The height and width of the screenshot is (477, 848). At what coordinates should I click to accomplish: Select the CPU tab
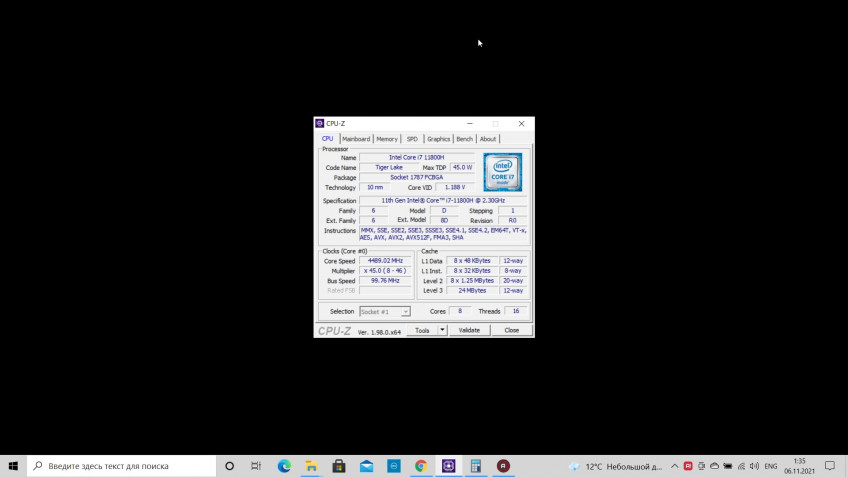tap(328, 138)
